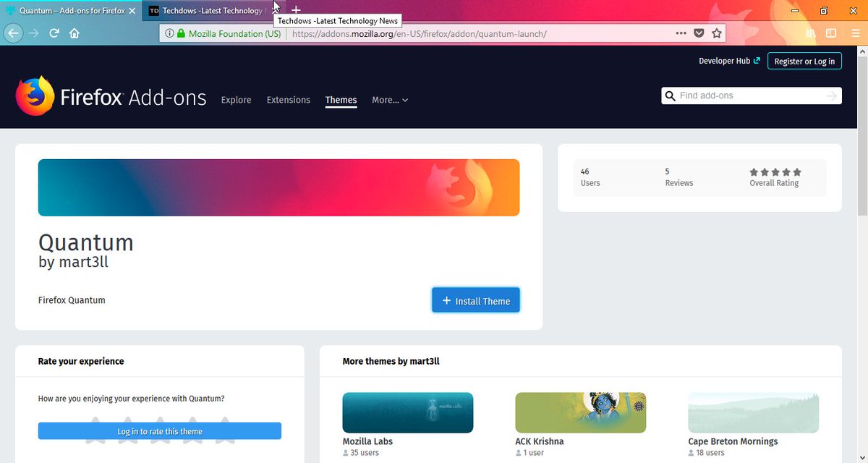Open the Mozilla Labs theme thumbnail
The image size is (868, 463).
(408, 412)
